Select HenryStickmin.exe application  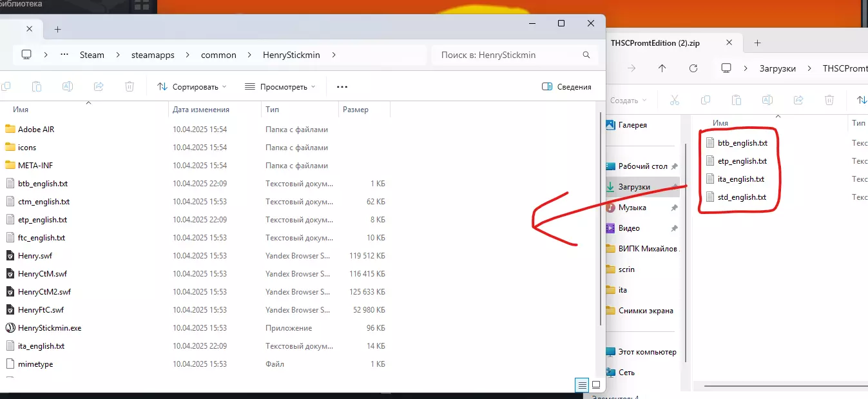coord(50,327)
